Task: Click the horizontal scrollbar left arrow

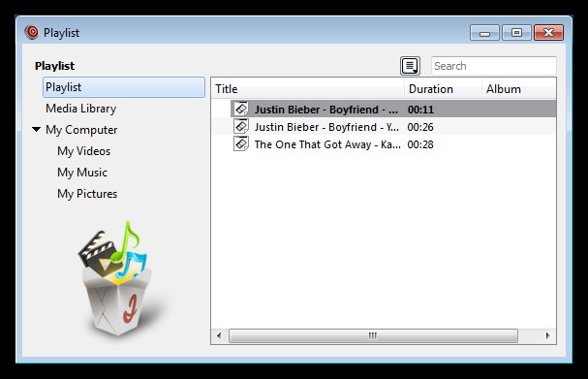Action: point(219,335)
